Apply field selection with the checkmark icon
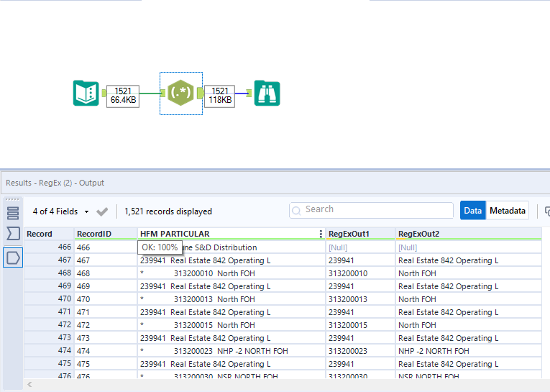 (x=102, y=211)
